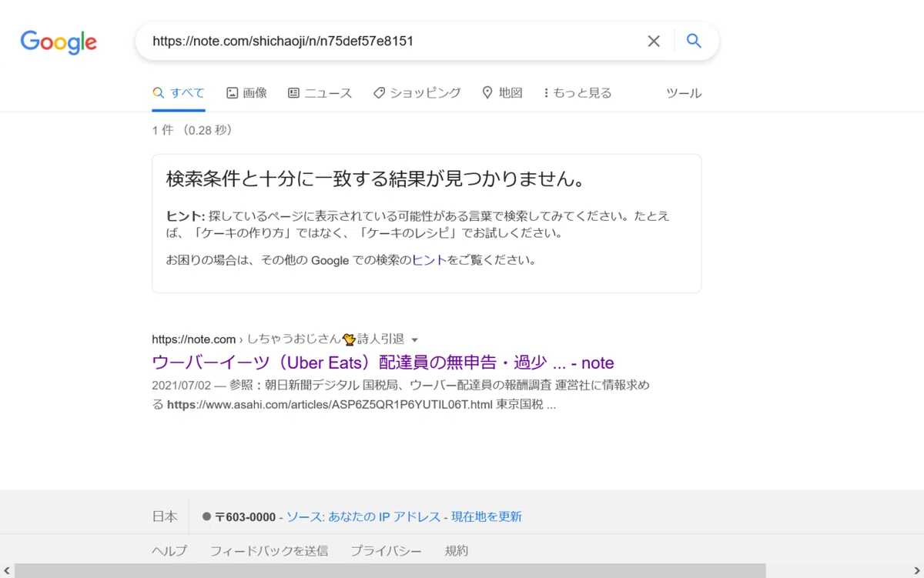Open the ヒント link in help text
Image resolution: width=924 pixels, height=578 pixels.
tap(429, 260)
